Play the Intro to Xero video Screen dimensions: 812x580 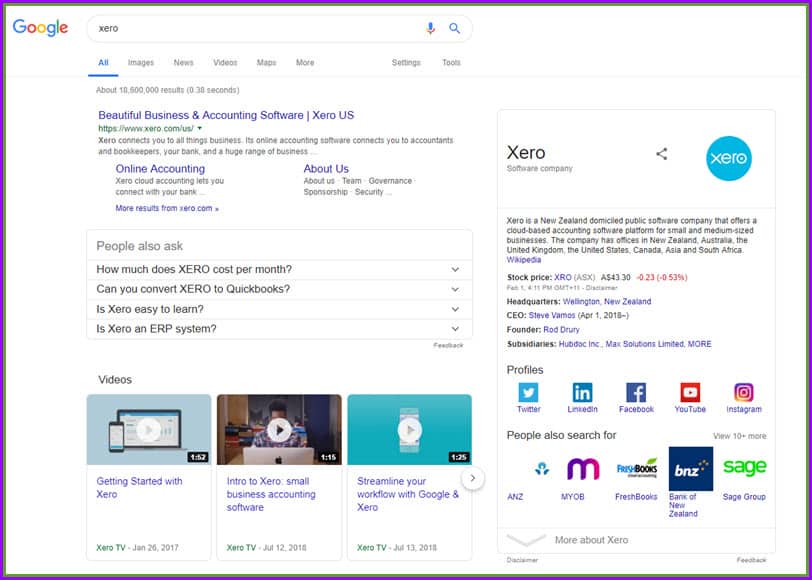[x=279, y=430]
